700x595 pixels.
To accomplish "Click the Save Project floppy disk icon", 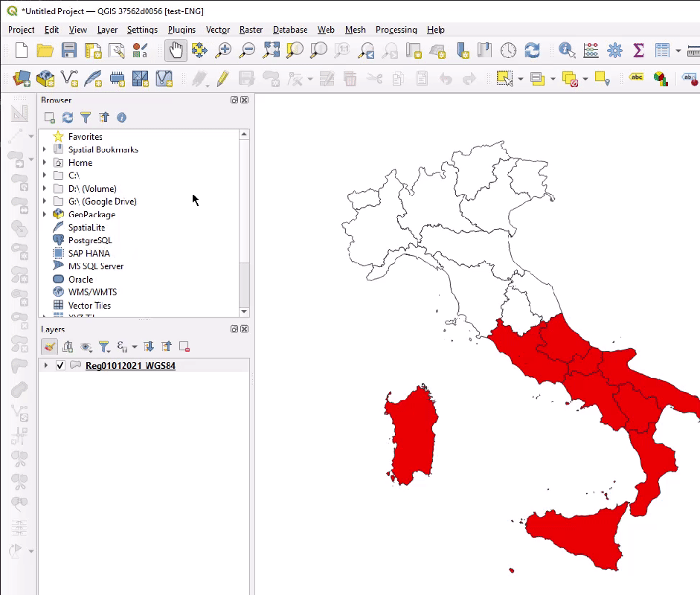I will point(69,51).
